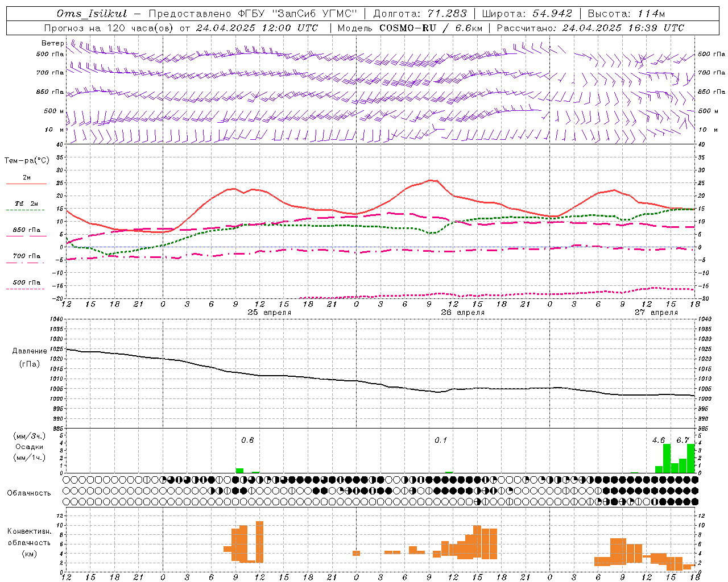
Task: Select the 26 апреля date label
Action: [x=463, y=312]
